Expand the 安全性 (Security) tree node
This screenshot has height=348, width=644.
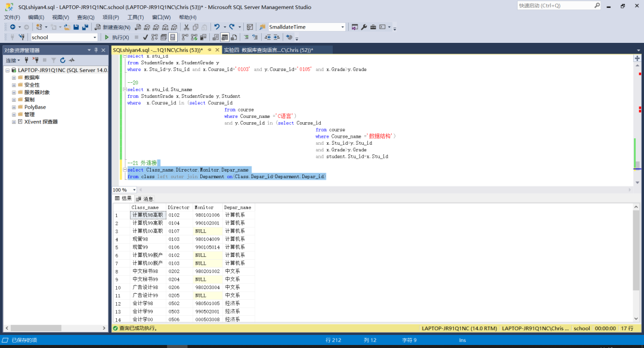(x=13, y=85)
